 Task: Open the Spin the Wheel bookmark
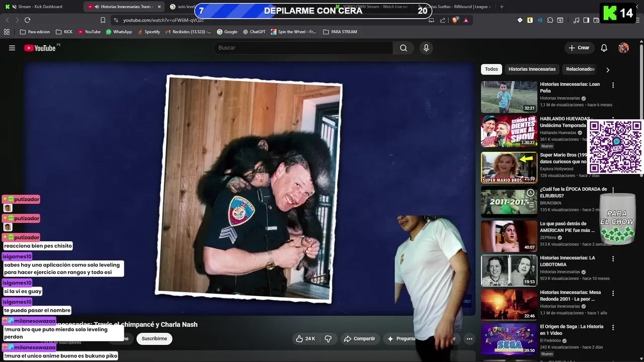pos(294,32)
